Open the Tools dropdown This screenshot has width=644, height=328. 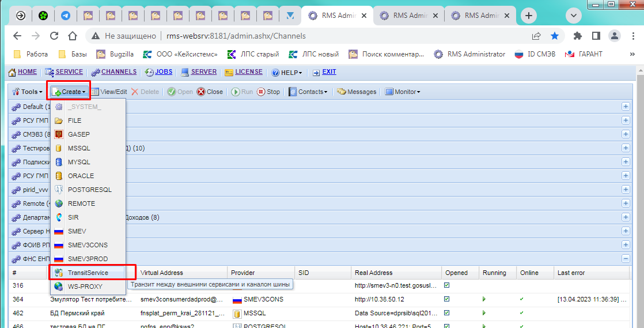tap(28, 92)
